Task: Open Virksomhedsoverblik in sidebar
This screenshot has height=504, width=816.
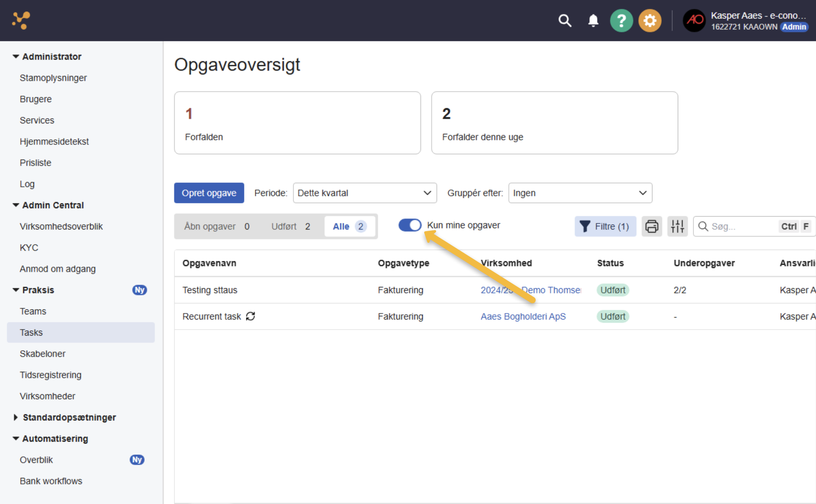Action: click(61, 227)
